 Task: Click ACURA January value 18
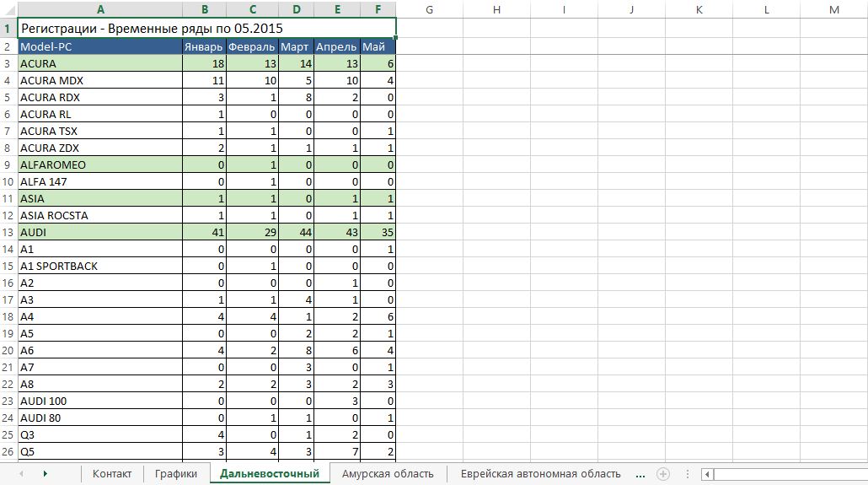pos(205,64)
